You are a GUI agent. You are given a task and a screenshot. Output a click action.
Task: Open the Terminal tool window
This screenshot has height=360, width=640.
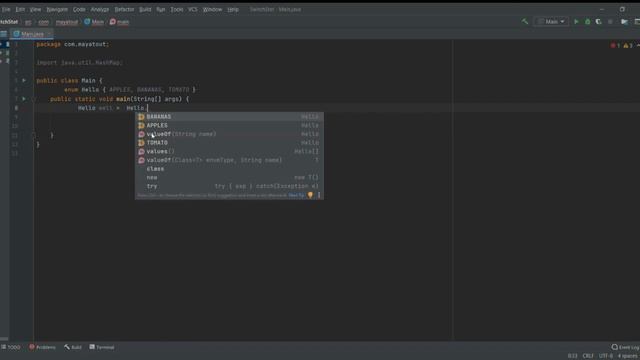click(x=102, y=347)
